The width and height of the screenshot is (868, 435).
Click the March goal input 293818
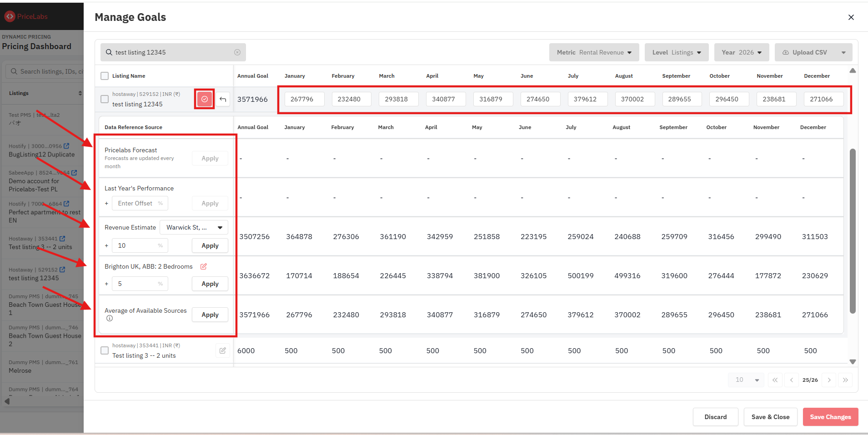point(399,99)
